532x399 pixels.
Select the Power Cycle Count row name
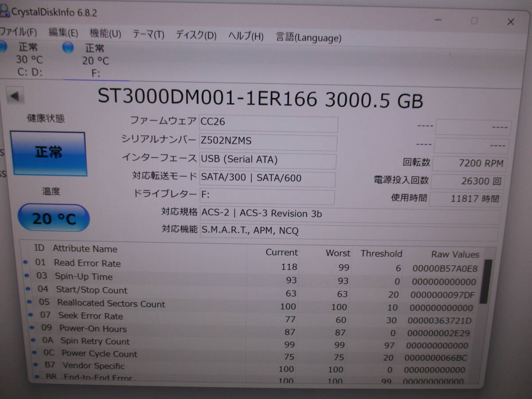click(x=100, y=354)
